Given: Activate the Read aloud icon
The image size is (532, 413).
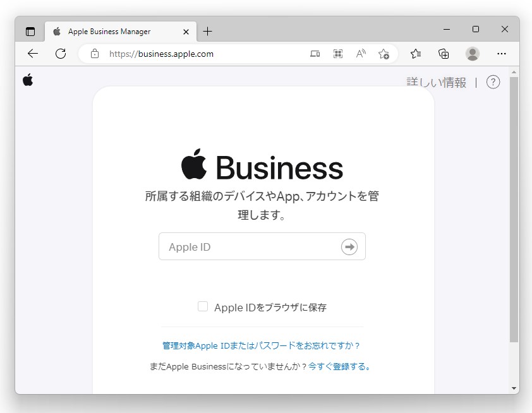Looking at the screenshot, I should [360, 54].
